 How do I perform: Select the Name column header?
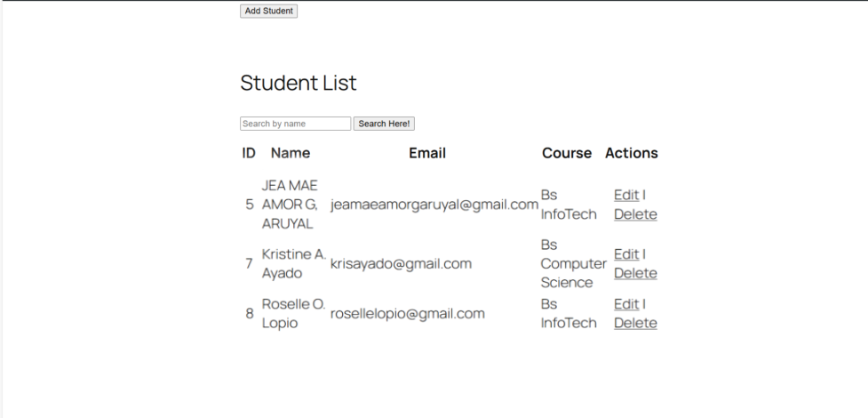click(x=291, y=153)
